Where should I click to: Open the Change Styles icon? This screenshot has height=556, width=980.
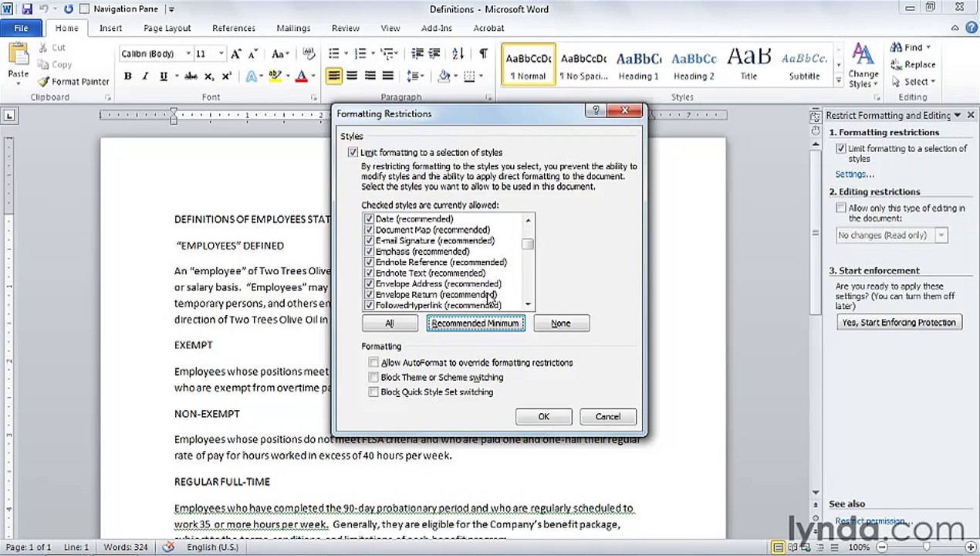863,66
